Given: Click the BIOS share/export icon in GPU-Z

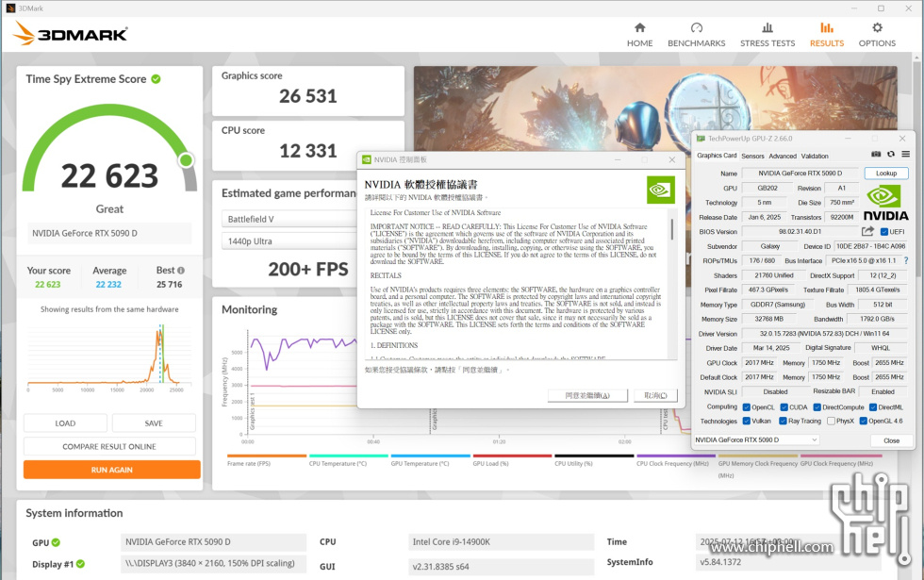Looking at the screenshot, I should [867, 231].
